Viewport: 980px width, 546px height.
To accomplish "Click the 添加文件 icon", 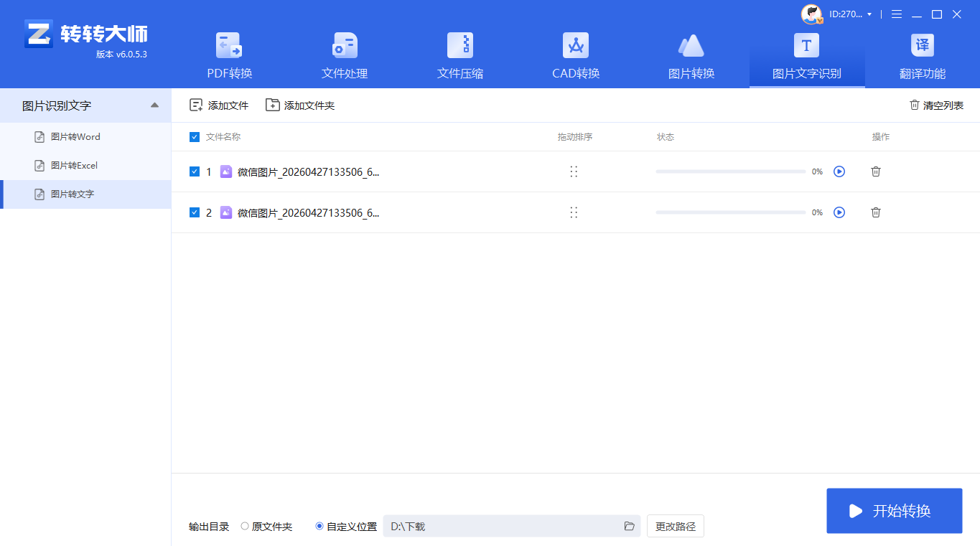I will pyautogui.click(x=196, y=105).
